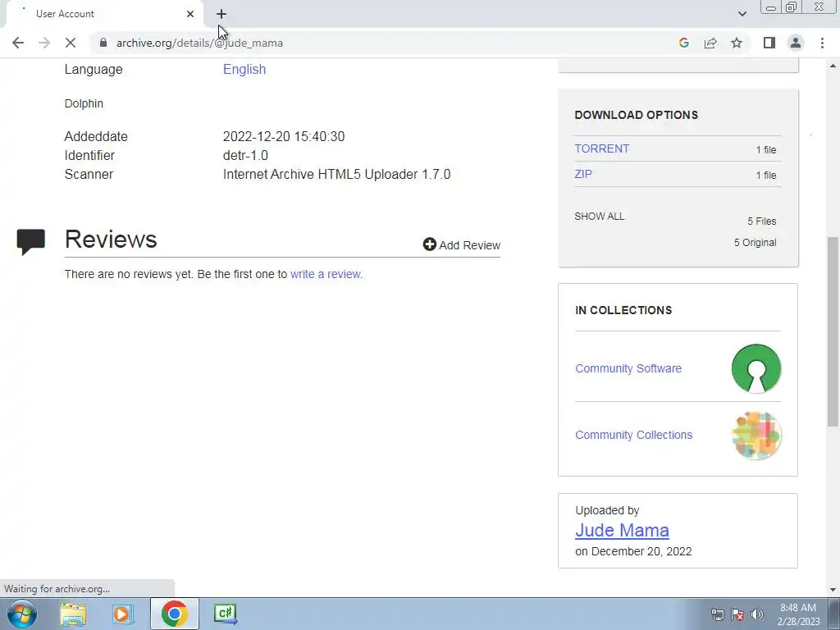The width and height of the screenshot is (840, 630).
Task: Click the Dolphin description text
Action: (x=84, y=103)
